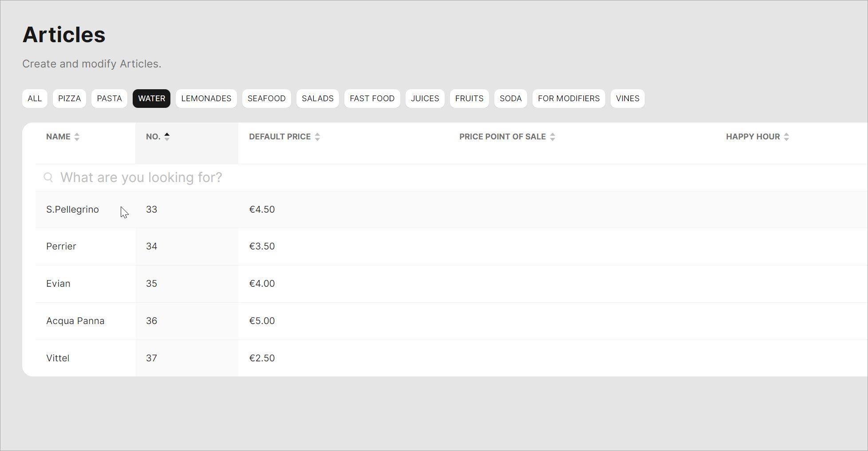Open the Perrier article
Screen dimensions: 868x451
click(x=61, y=246)
